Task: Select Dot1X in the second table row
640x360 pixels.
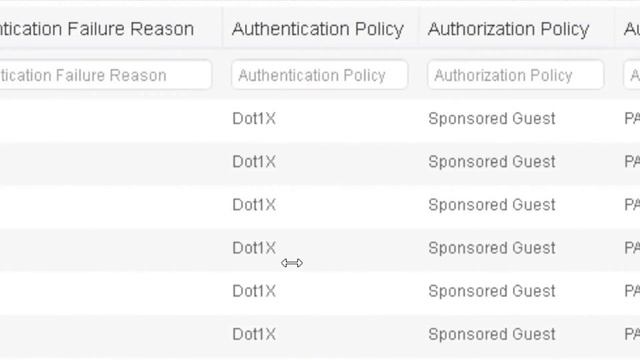Action: tap(254, 162)
